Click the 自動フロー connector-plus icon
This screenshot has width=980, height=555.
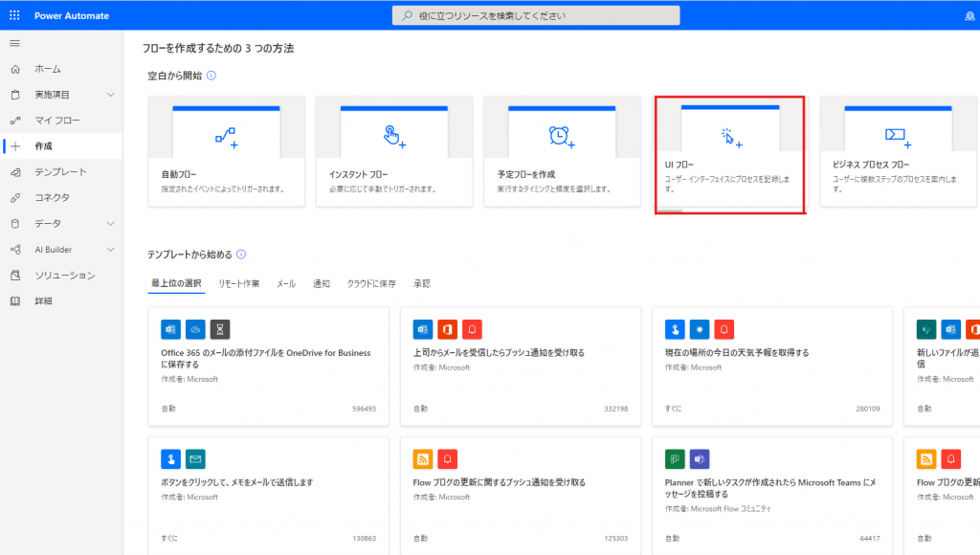click(226, 138)
